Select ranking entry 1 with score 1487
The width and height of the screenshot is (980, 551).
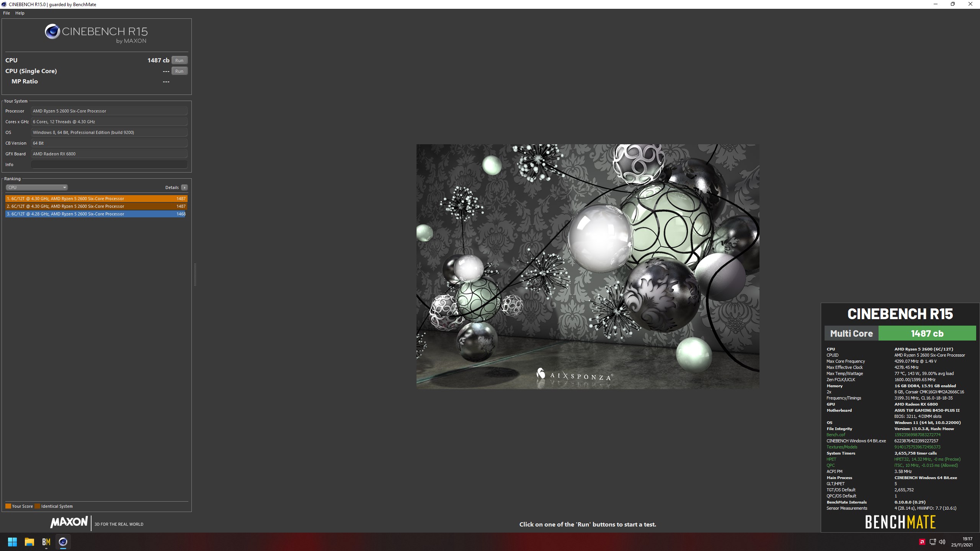click(96, 199)
